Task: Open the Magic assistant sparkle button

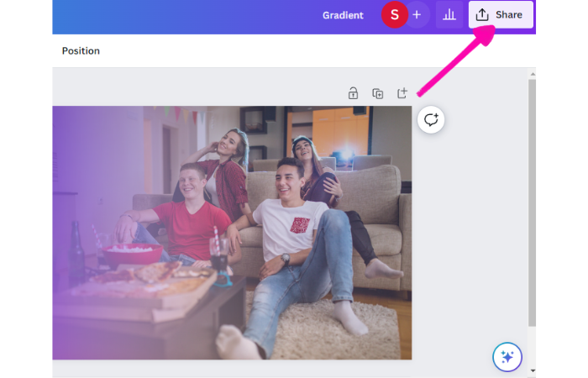Action: click(x=507, y=357)
